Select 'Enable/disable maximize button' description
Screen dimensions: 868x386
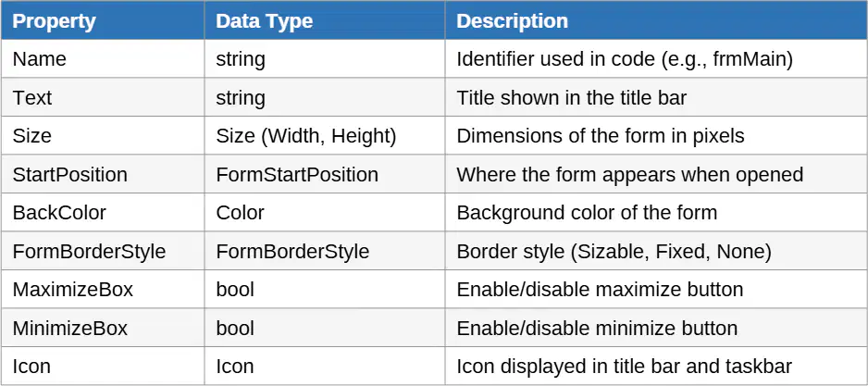pos(600,290)
